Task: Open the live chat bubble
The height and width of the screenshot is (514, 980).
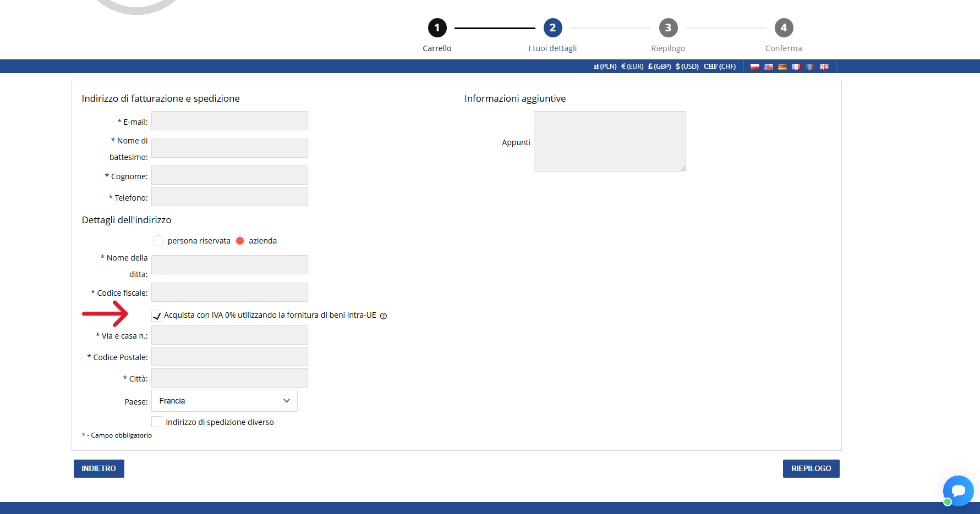Action: (x=958, y=490)
